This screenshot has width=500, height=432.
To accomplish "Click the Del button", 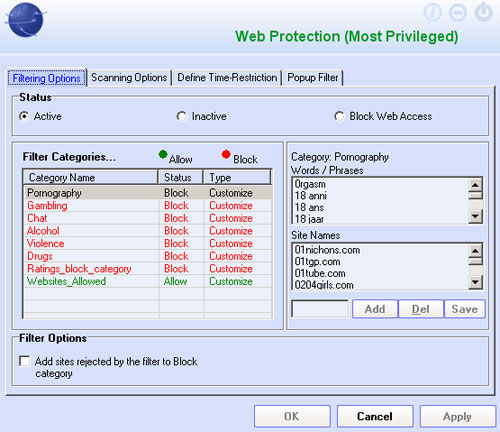I will [x=421, y=309].
